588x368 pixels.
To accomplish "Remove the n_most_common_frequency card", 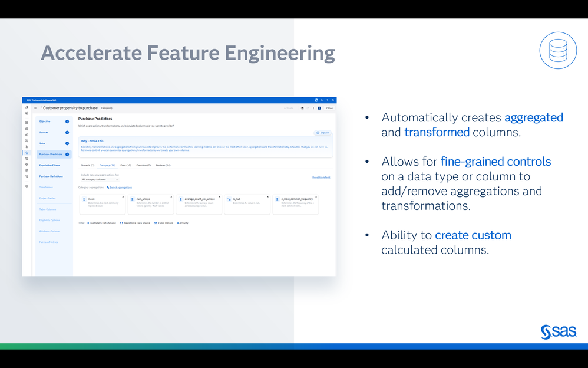I will [316, 197].
